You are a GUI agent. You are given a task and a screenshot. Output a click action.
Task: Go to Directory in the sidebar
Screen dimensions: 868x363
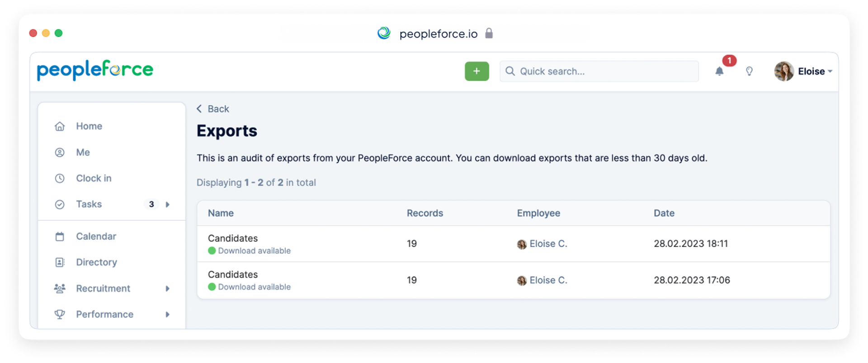click(x=96, y=262)
